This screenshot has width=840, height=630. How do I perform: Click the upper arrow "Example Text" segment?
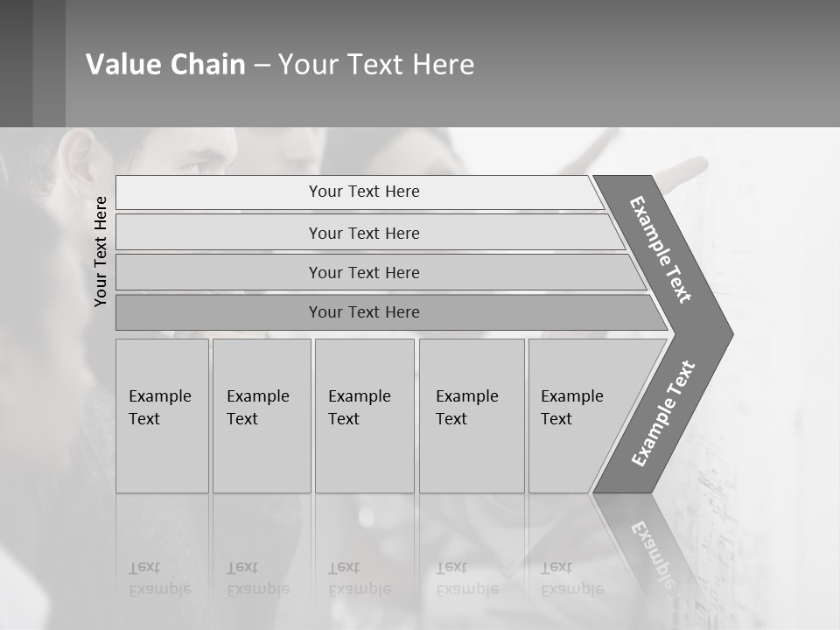tap(661, 249)
